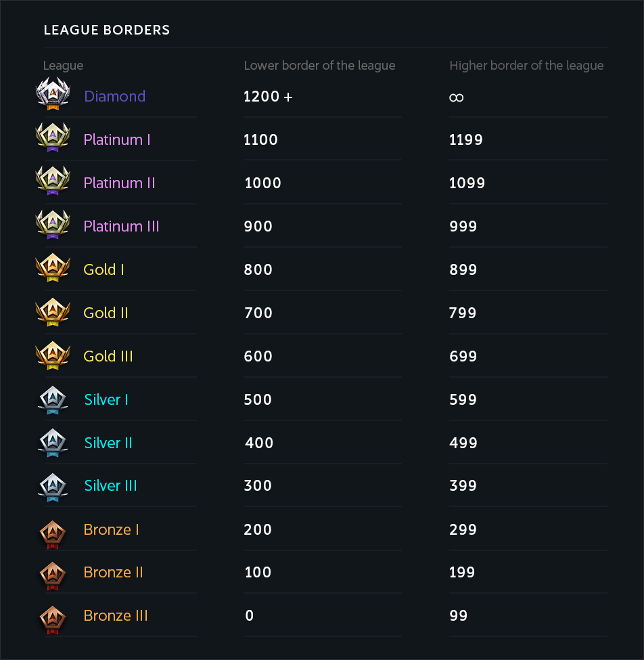Image resolution: width=644 pixels, height=660 pixels.
Task: Click the Platinum II league badge icon
Action: coord(53,181)
